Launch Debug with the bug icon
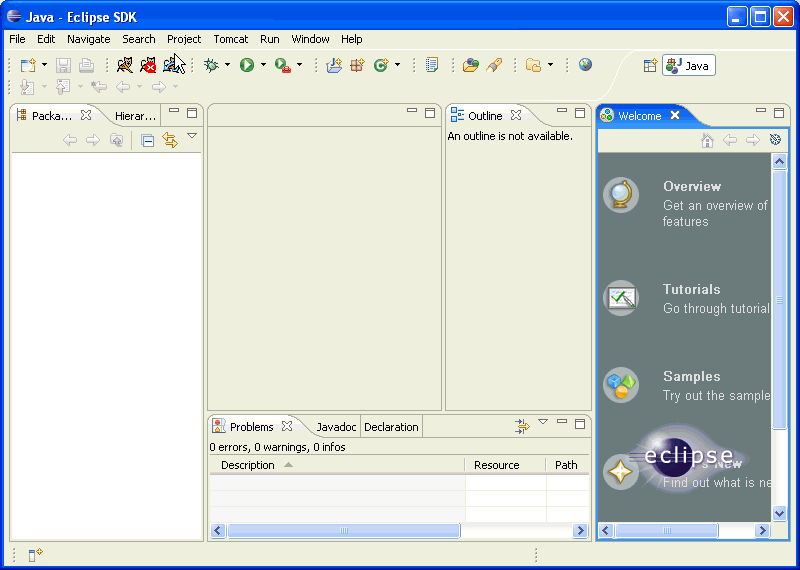The height and width of the screenshot is (570, 800). 211,65
